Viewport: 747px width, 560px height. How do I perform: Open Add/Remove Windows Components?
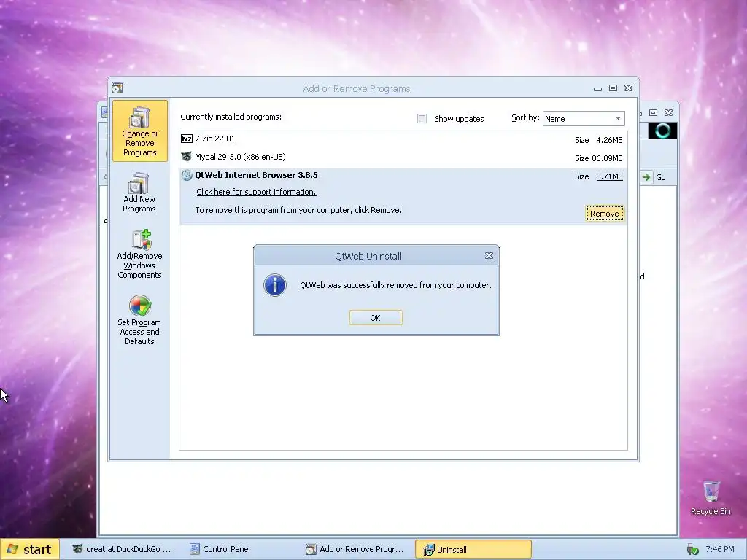pyautogui.click(x=139, y=254)
